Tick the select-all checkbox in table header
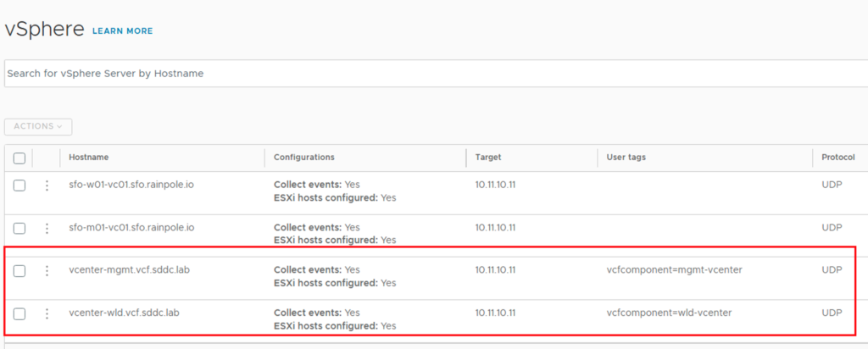Viewport: 868px width, 349px height. [x=19, y=158]
